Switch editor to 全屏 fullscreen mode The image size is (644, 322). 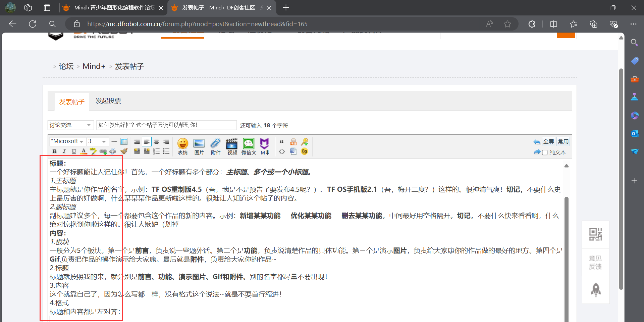coord(549,141)
